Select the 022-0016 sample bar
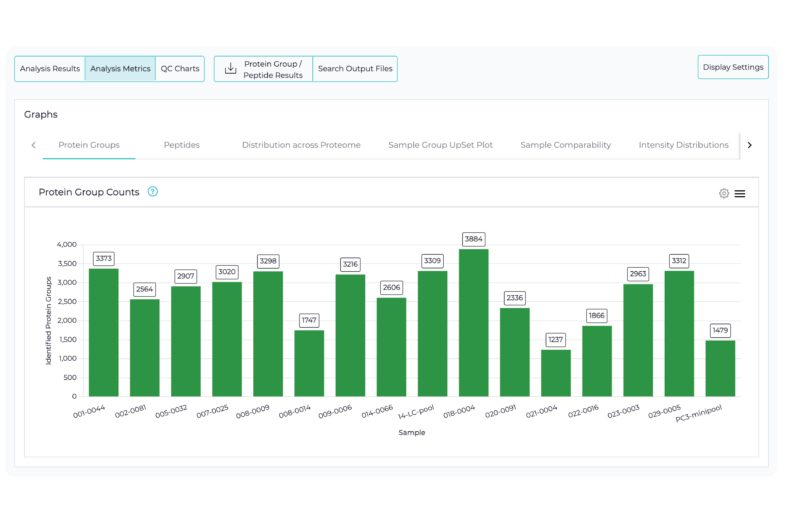 coord(597,361)
